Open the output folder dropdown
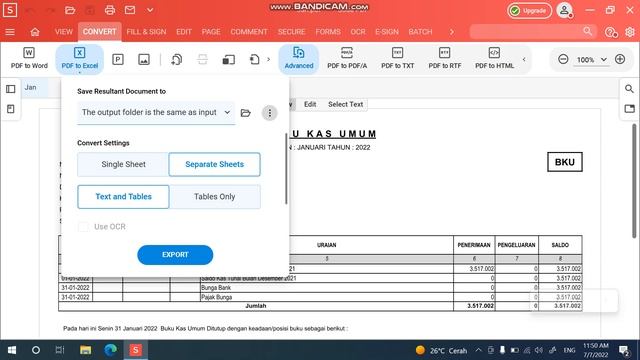This screenshot has width=640, height=360. tap(156, 112)
